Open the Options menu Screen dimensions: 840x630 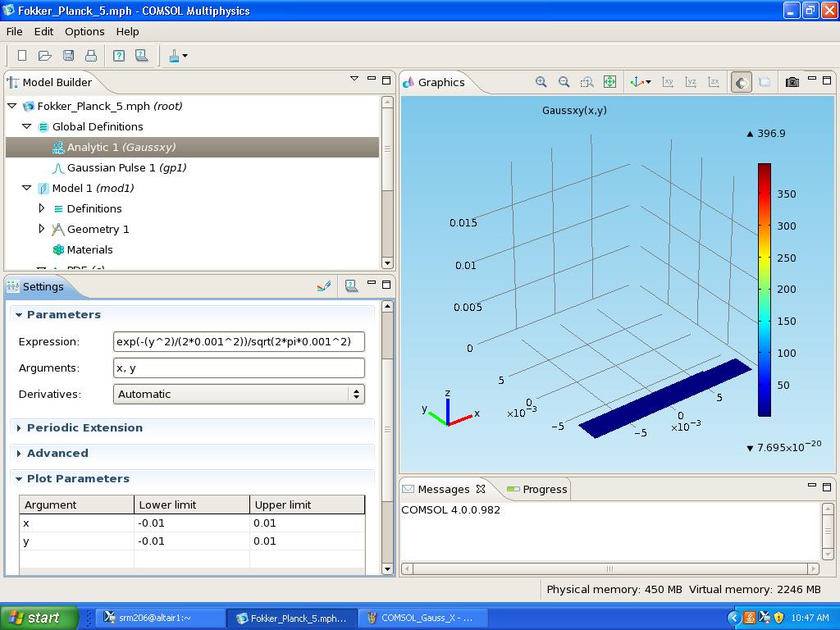click(84, 31)
